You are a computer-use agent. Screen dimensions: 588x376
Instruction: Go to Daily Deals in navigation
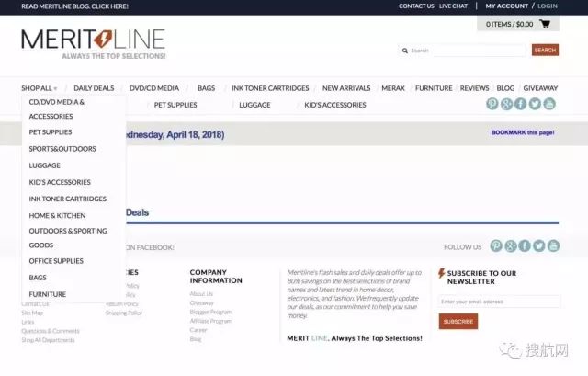(94, 88)
